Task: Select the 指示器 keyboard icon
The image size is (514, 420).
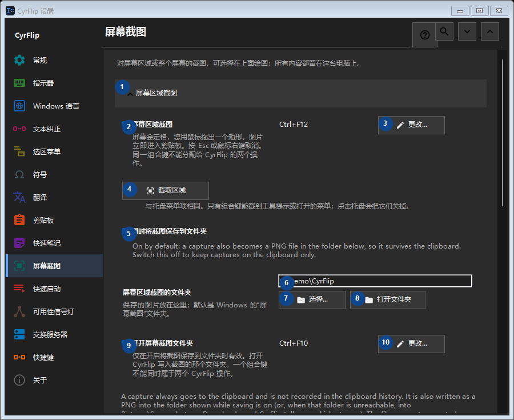Action: pos(19,83)
